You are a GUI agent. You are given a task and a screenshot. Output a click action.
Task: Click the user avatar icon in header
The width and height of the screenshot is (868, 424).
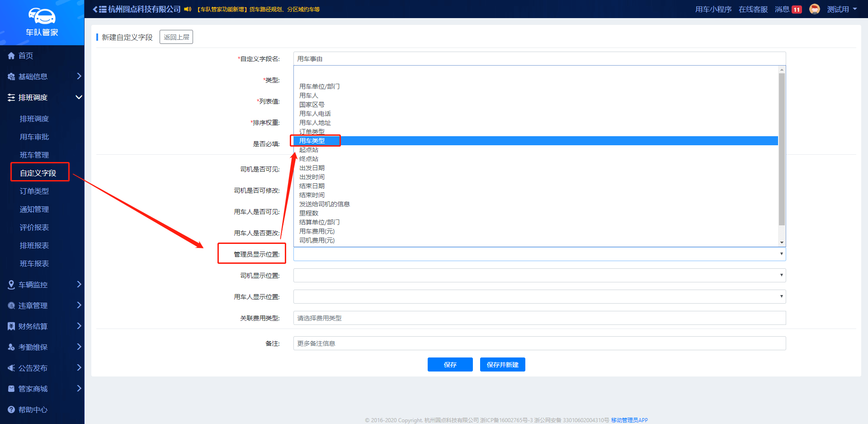pyautogui.click(x=814, y=9)
